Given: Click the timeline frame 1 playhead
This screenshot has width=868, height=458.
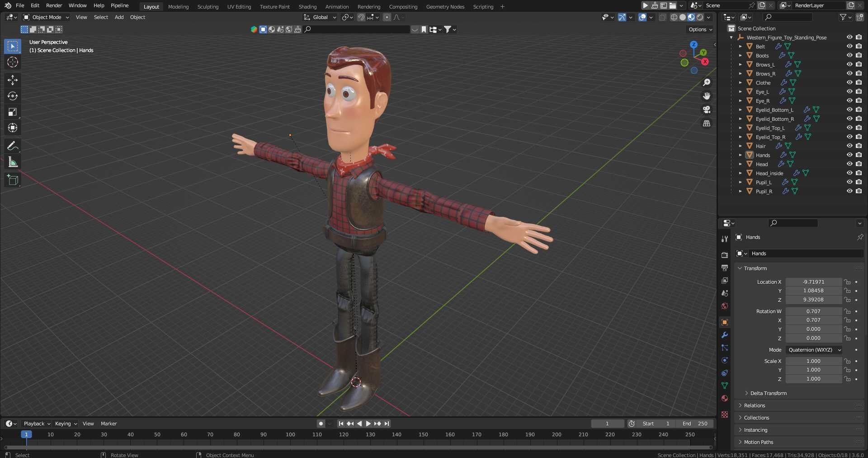Looking at the screenshot, I should 26,434.
